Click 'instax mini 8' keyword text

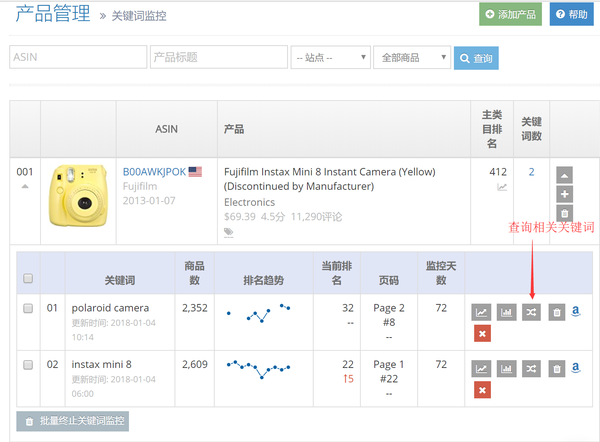tap(101, 364)
